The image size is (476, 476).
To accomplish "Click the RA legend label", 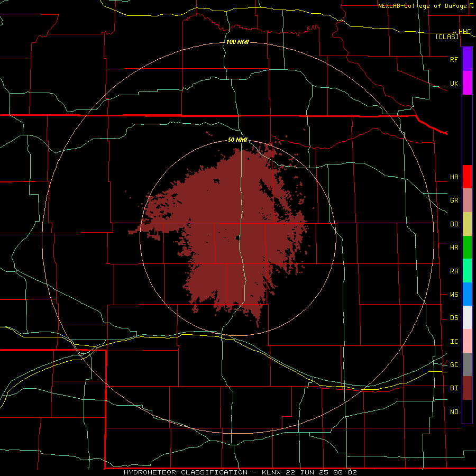I will [x=454, y=271].
